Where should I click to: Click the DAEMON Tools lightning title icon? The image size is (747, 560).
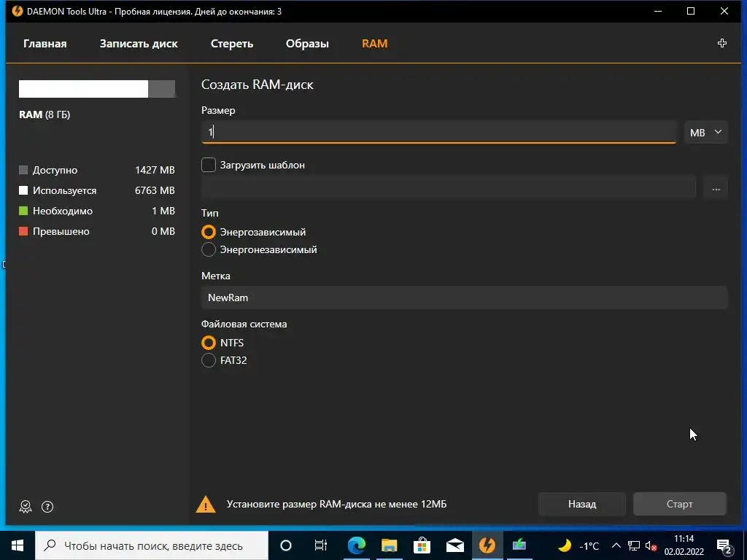tap(18, 11)
